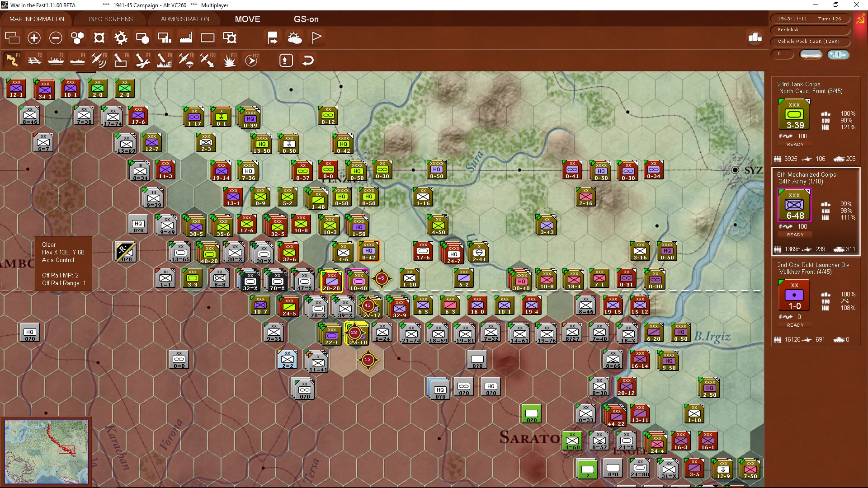Screen dimensions: 868x488
Task: Click the rectangle with bar chart icon
Action: click(x=164, y=38)
